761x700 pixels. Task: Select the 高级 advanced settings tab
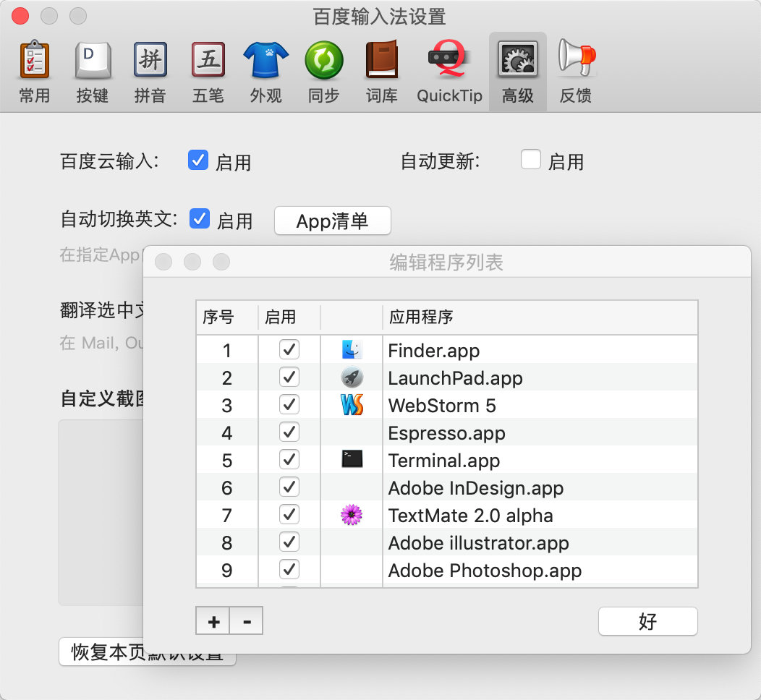(x=518, y=72)
